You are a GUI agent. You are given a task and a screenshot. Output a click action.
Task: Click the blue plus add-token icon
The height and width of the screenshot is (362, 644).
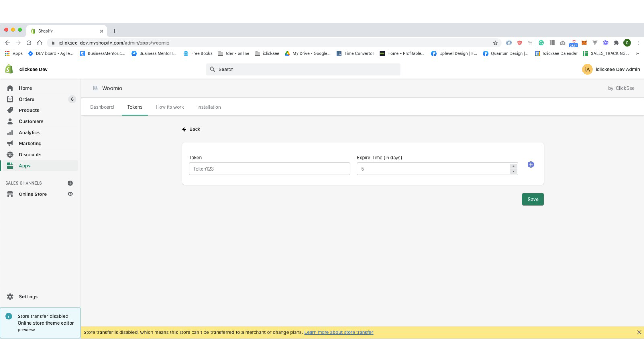pos(530,165)
